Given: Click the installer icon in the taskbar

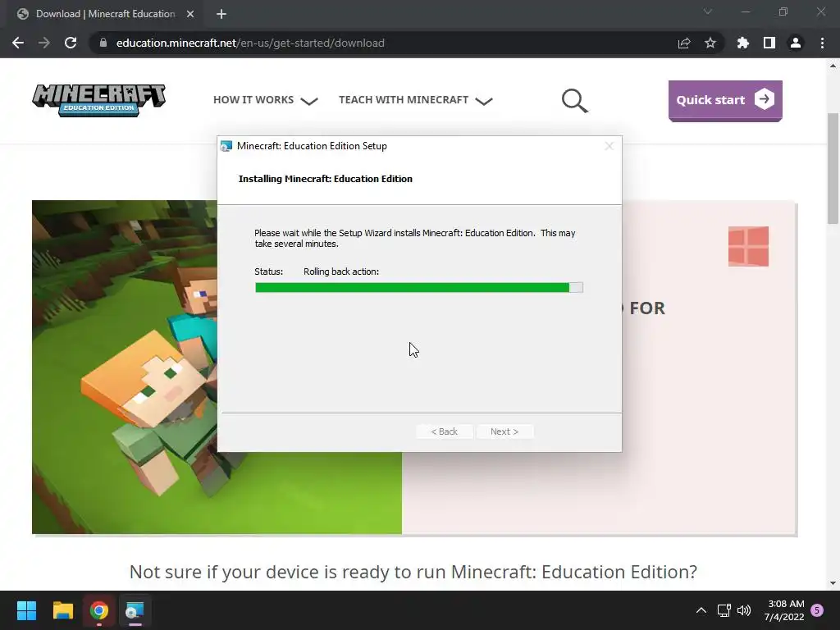Looking at the screenshot, I should [135, 610].
